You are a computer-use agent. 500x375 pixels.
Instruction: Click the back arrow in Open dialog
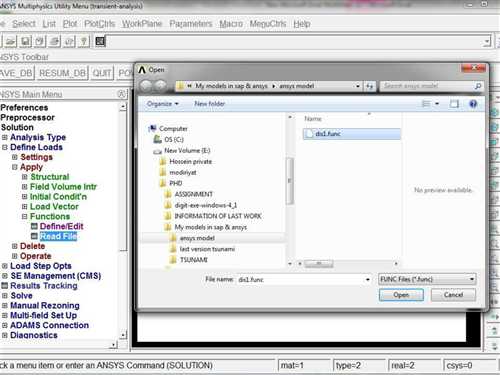[x=146, y=86]
